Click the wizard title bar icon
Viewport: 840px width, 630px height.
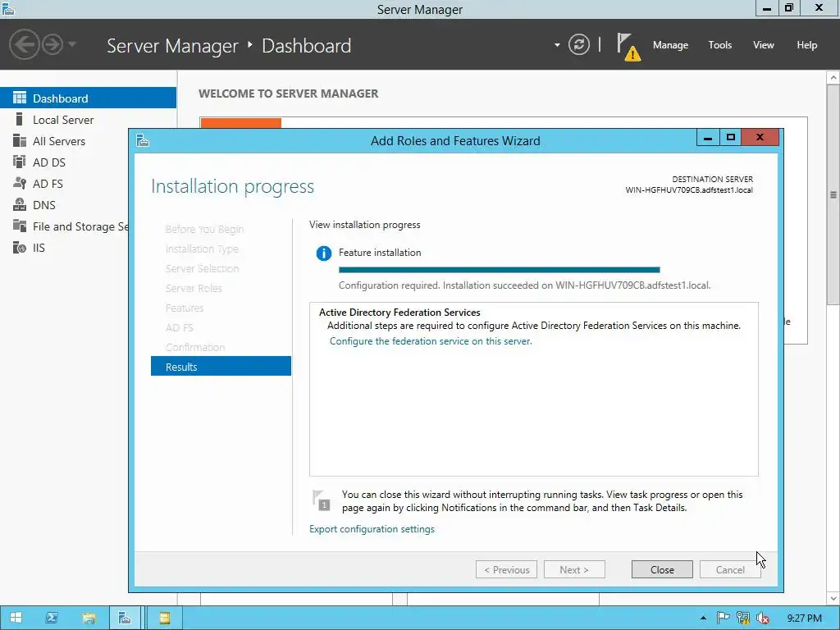click(143, 140)
